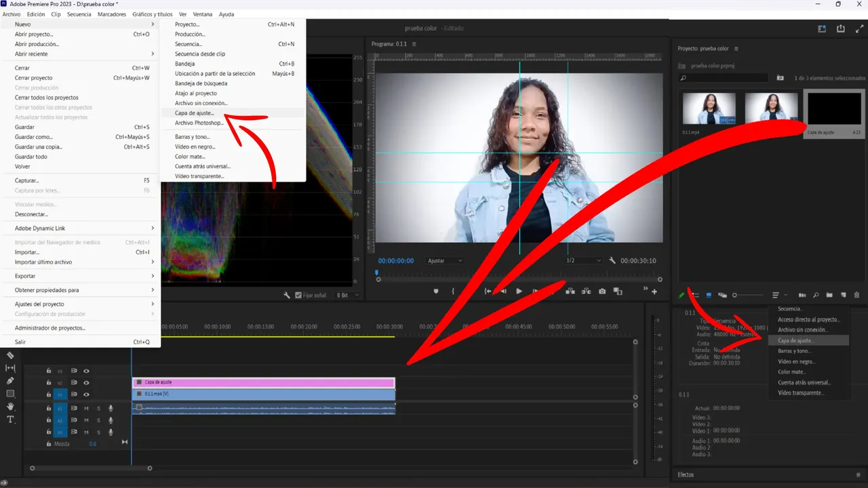Viewport: 868px width, 488px height.
Task: Click the Add Marker button in Program monitor
Action: point(436,291)
